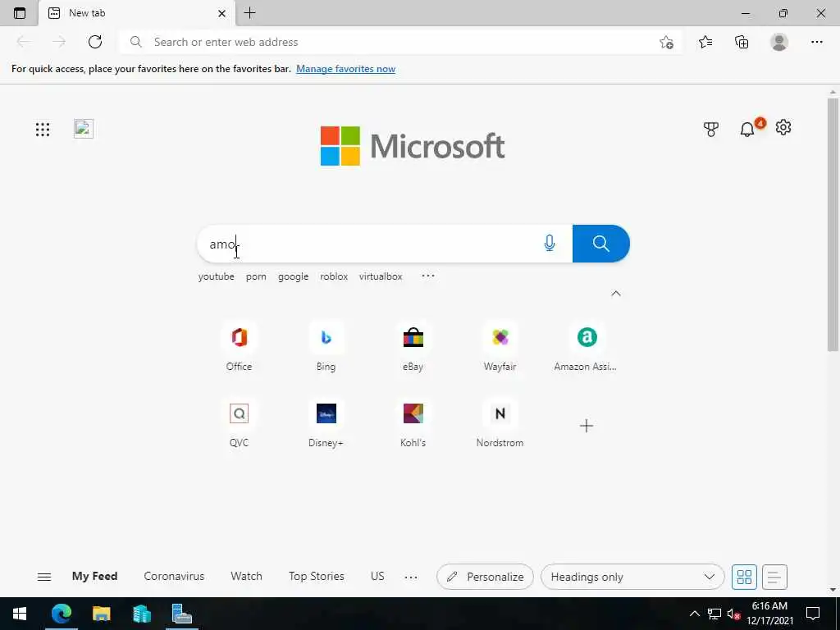
Task: Switch to the Watch tab
Action: (x=246, y=577)
